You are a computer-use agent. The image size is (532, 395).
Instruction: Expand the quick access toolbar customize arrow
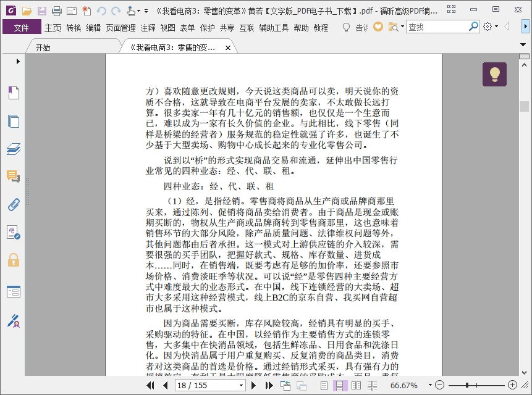pyautogui.click(x=146, y=11)
